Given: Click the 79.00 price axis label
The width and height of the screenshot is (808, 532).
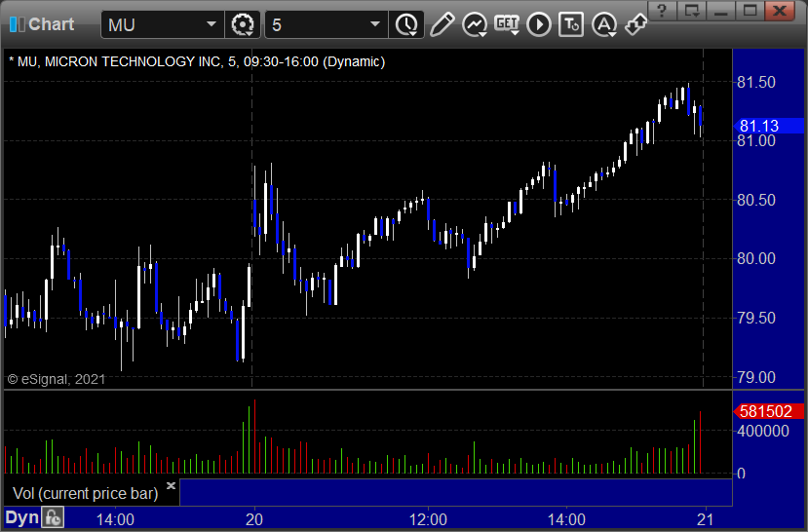Looking at the screenshot, I should 756,377.
